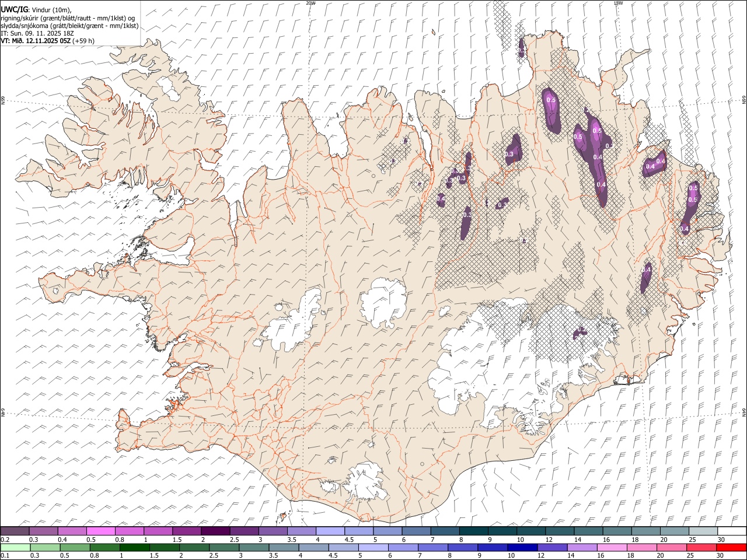Select the lower legend swatch labeled 6
Image resolution: width=747 pixels, height=560 pixels.
(403, 547)
